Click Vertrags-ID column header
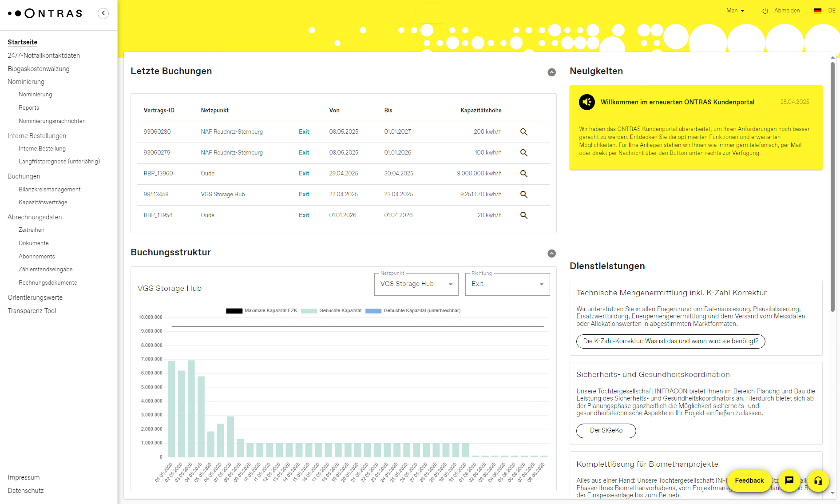 [159, 111]
